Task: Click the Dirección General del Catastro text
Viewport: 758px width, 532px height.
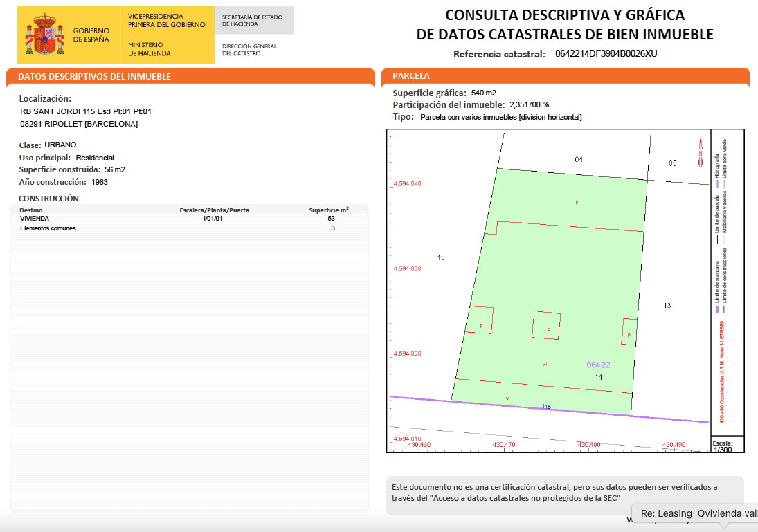Action: pos(249,50)
